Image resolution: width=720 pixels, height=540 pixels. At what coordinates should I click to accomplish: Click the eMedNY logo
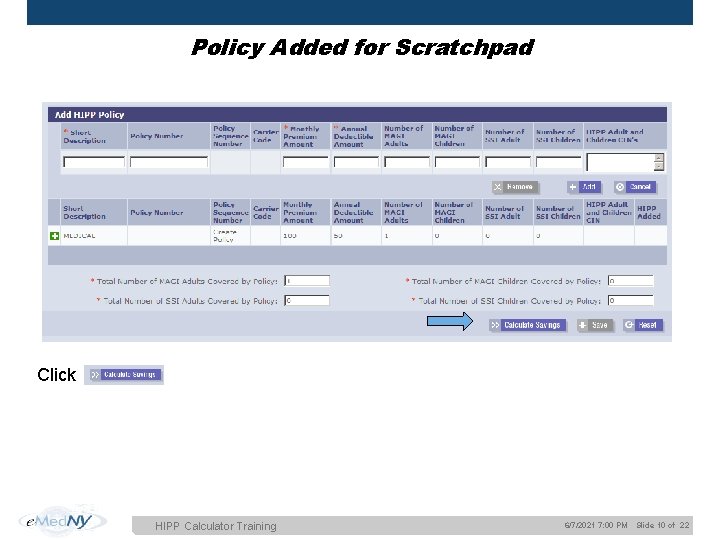[x=62, y=521]
